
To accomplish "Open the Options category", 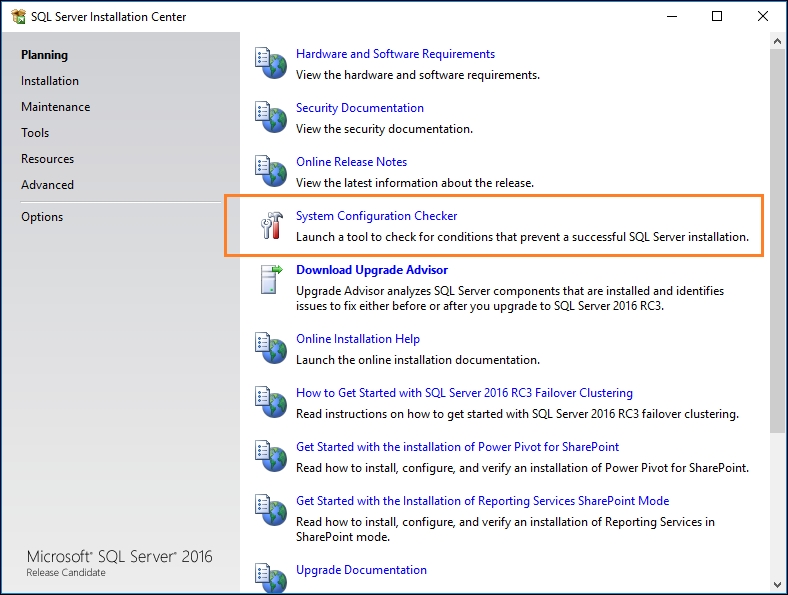I will (42, 217).
